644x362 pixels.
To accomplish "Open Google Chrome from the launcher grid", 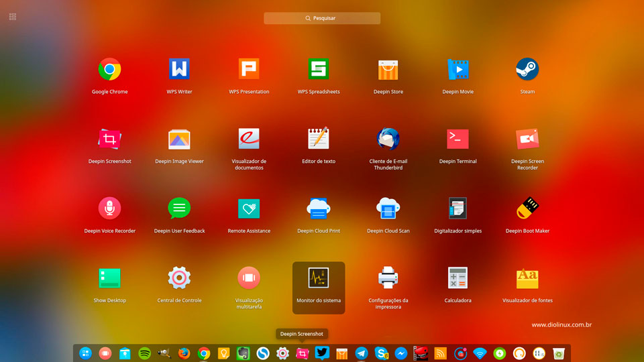I will (109, 69).
